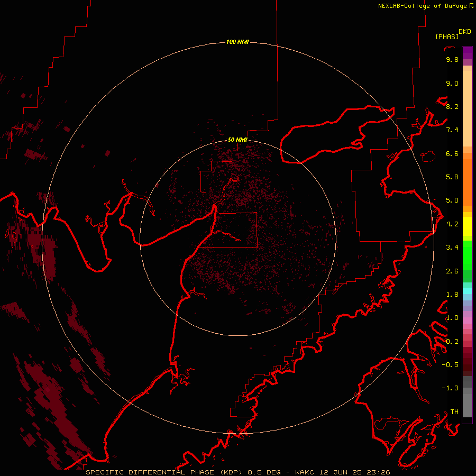Click the 5.8 scale value

click(x=452, y=177)
